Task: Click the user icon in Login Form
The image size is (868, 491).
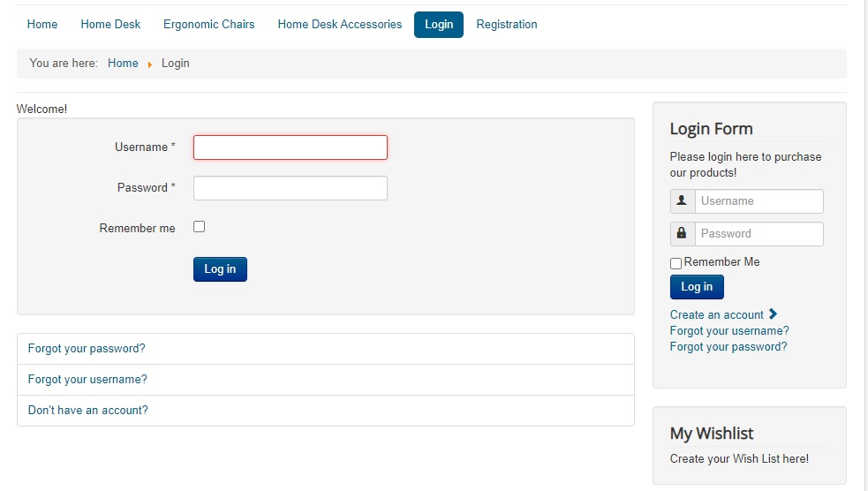Action: tap(682, 201)
